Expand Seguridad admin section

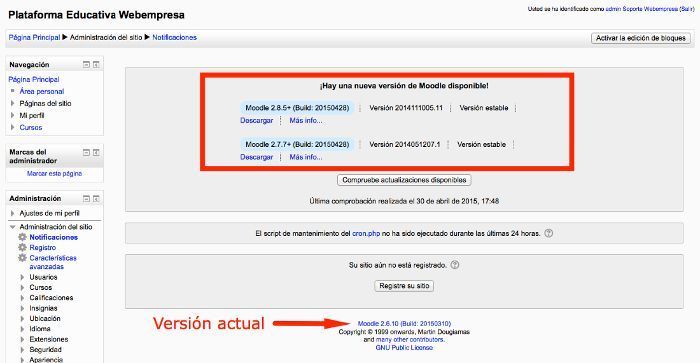pyautogui.click(x=22, y=350)
